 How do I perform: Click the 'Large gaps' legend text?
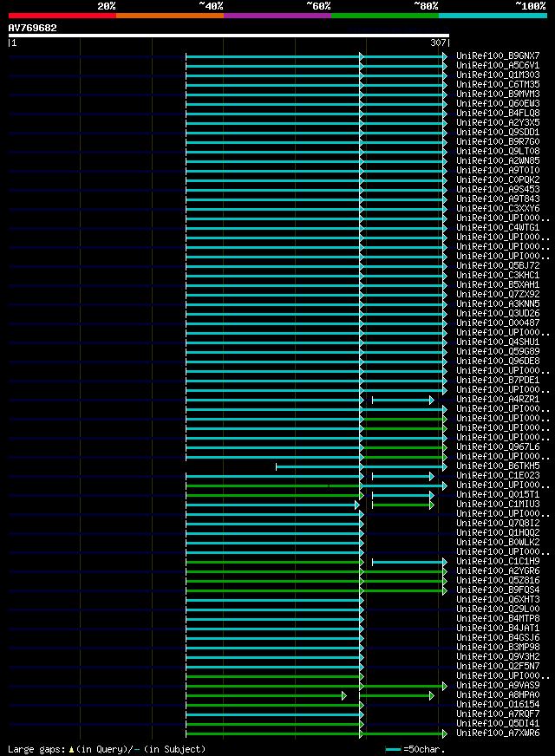click(107, 749)
